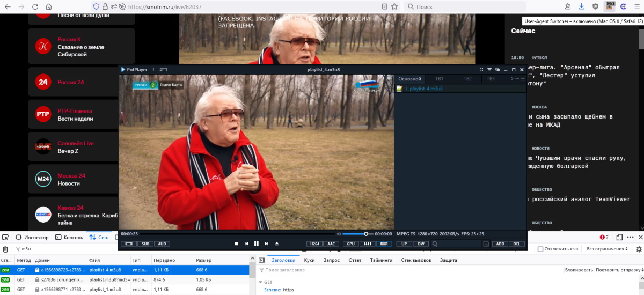Image resolution: width=644 pixels, height=295 pixels.
Task: Click the PotPlayer seek bar
Action: tap(236, 234)
